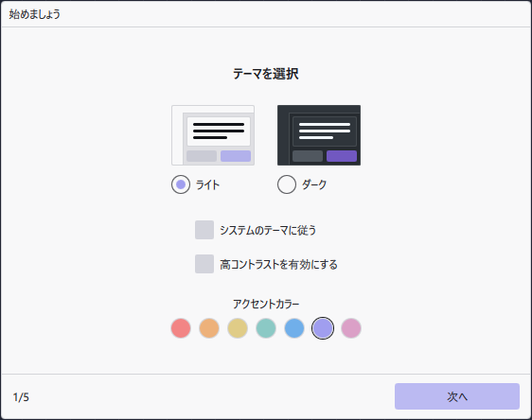
Task: Click the light theme preview thumbnail
Action: pos(213,135)
